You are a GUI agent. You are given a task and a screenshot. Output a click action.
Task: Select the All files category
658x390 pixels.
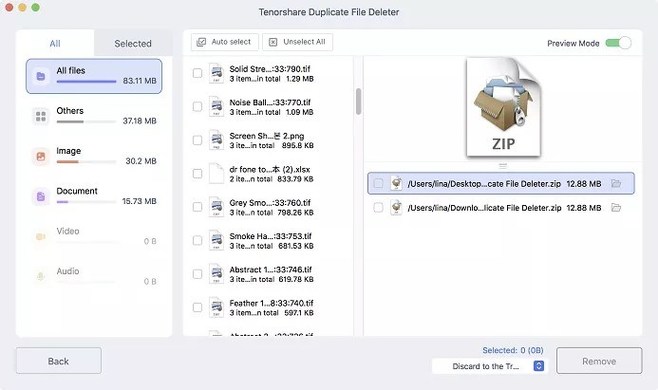94,76
